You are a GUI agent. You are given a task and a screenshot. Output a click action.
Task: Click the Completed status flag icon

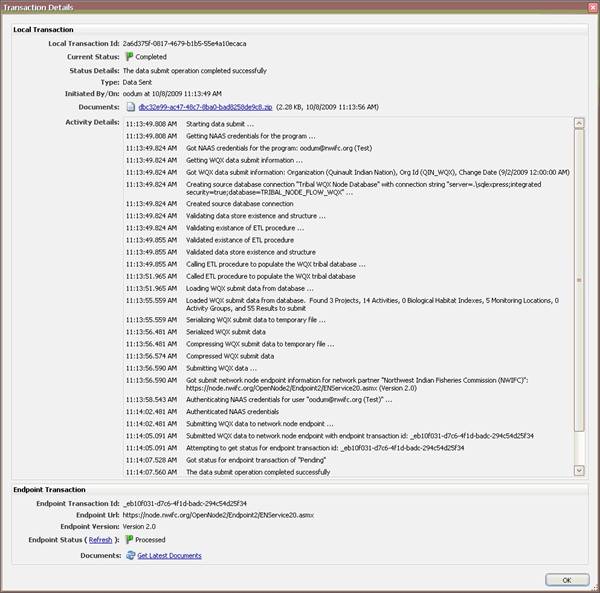pyautogui.click(x=130, y=58)
